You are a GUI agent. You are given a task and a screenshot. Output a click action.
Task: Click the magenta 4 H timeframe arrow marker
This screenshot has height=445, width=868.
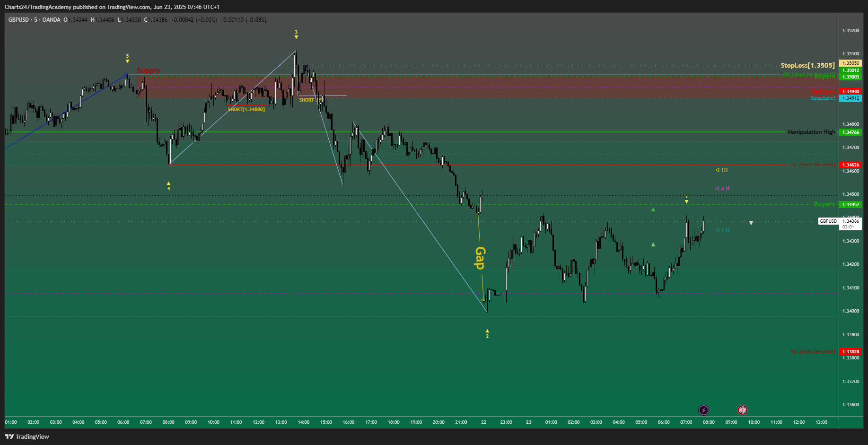(x=722, y=188)
